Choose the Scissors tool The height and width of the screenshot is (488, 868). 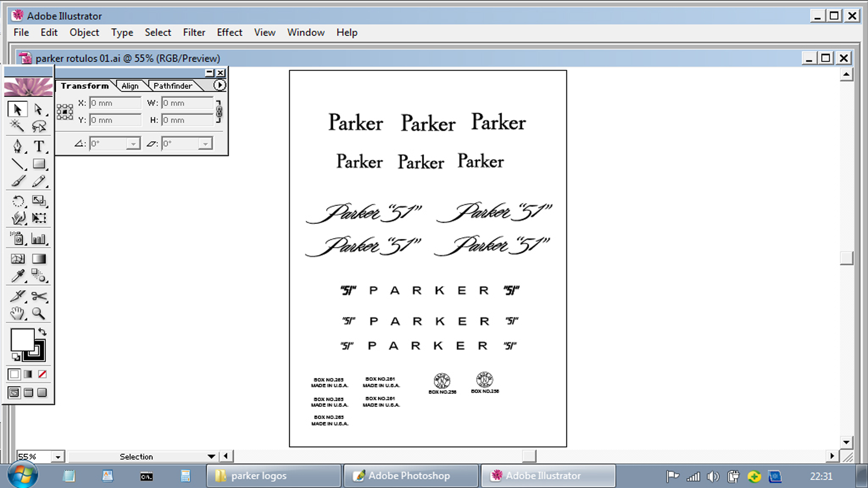click(39, 296)
